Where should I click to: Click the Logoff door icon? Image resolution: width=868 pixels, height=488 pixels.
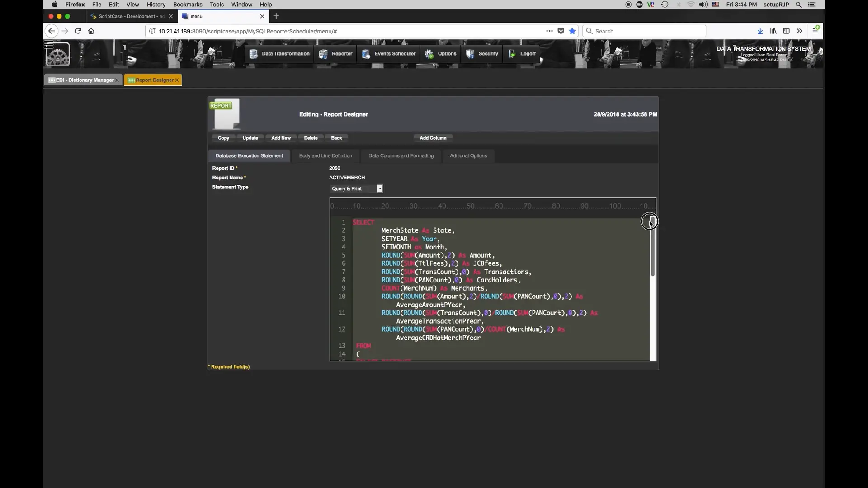pos(511,54)
